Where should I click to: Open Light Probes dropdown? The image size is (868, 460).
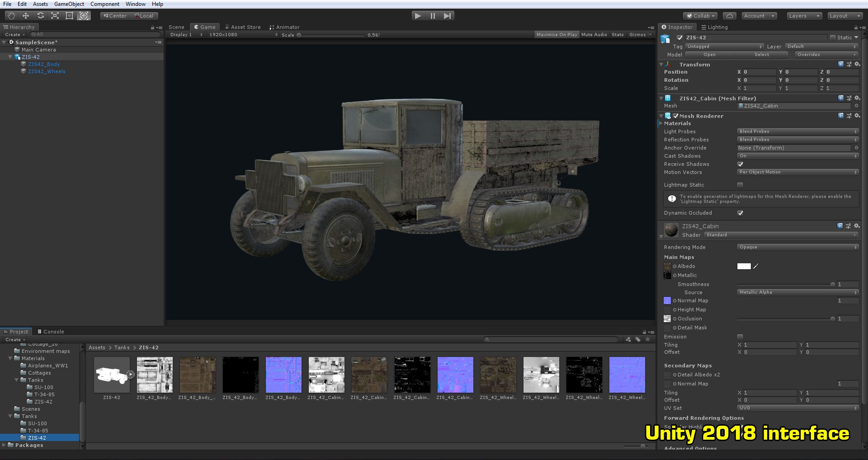(x=798, y=131)
